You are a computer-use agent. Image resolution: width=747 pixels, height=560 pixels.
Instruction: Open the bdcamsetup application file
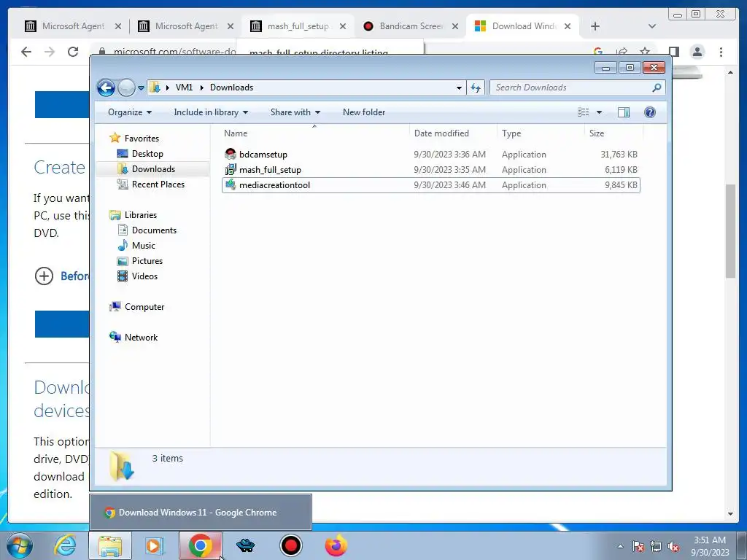tap(263, 155)
